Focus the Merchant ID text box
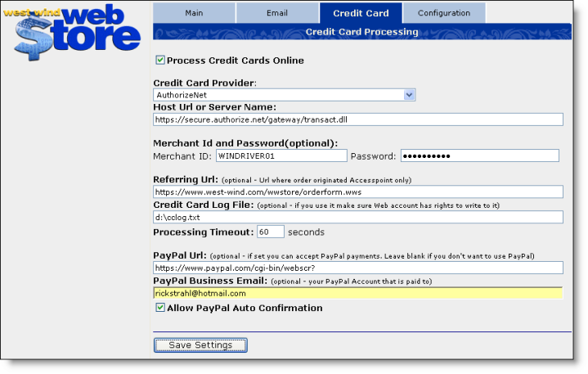Screen dimensions: 588x374 click(x=281, y=155)
